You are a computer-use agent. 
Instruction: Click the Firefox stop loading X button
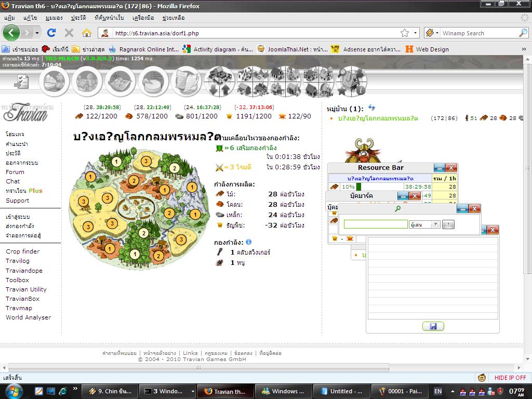coord(69,33)
